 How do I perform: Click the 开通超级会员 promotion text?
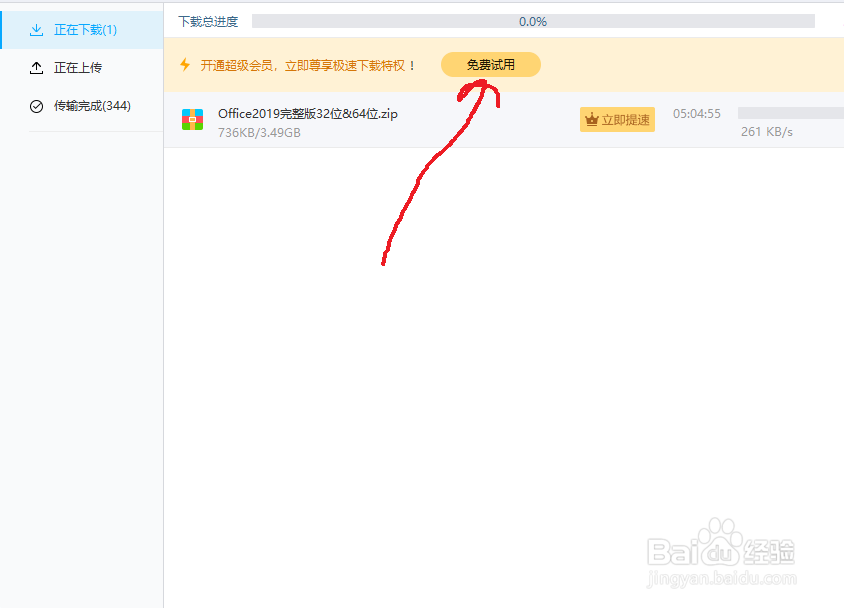[x=307, y=66]
